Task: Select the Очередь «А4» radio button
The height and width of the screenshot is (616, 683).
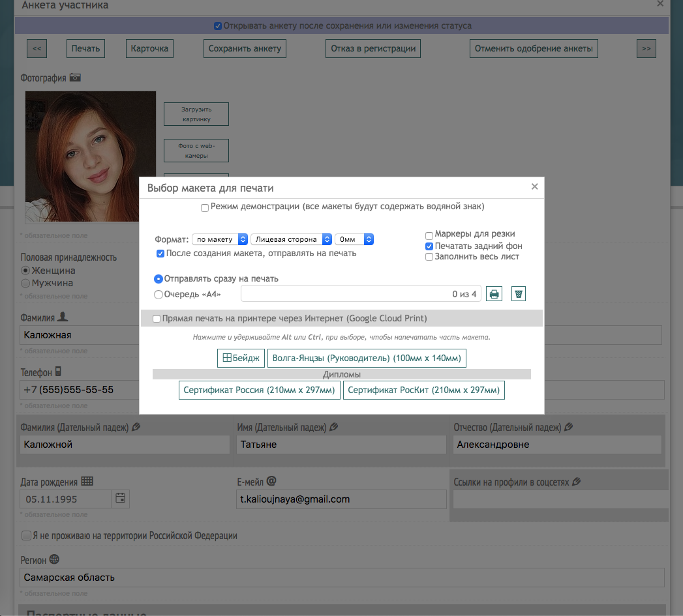Action: coord(159,295)
